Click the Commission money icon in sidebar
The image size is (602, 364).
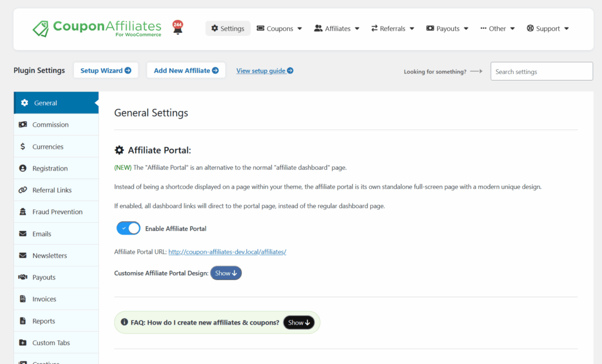[x=23, y=125]
